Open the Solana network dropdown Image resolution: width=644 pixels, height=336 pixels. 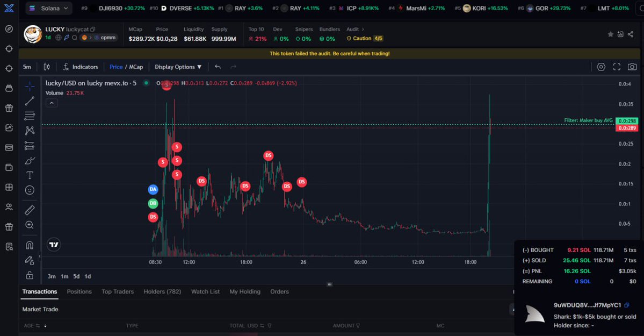tap(49, 8)
